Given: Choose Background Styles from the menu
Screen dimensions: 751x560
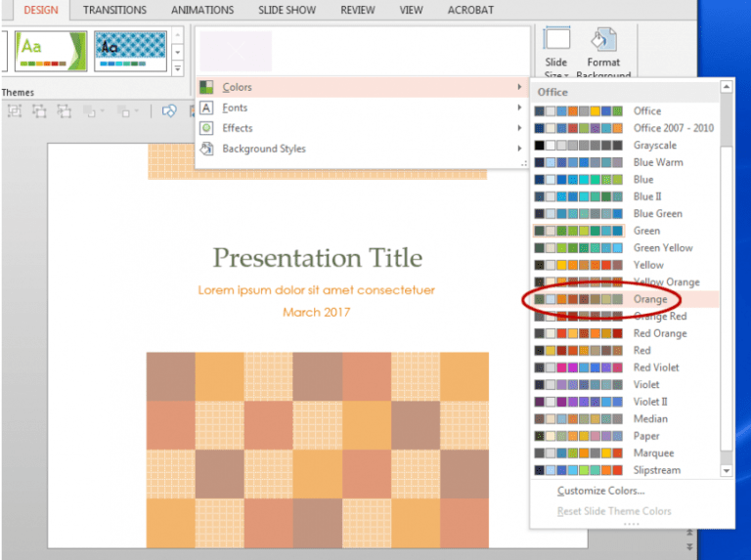Looking at the screenshot, I should (361, 149).
